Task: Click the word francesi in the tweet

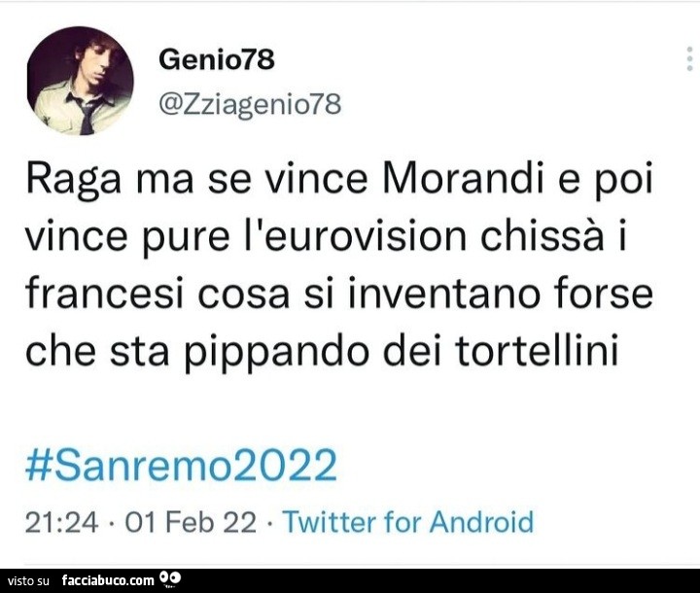Action: [x=105, y=294]
